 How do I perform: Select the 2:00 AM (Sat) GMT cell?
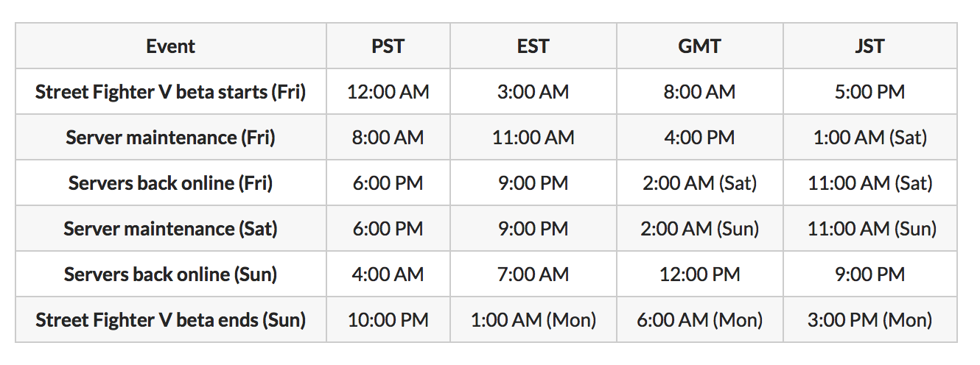click(700, 183)
